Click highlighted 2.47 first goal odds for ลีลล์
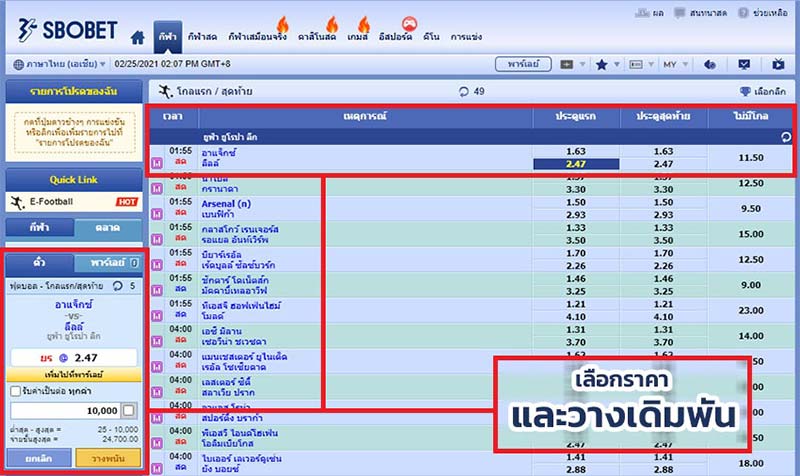Screen dimensions: 800x476 pyautogui.click(x=576, y=164)
